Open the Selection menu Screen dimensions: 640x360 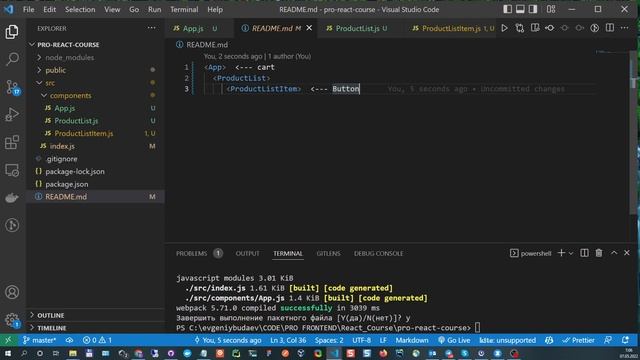(x=80, y=9)
